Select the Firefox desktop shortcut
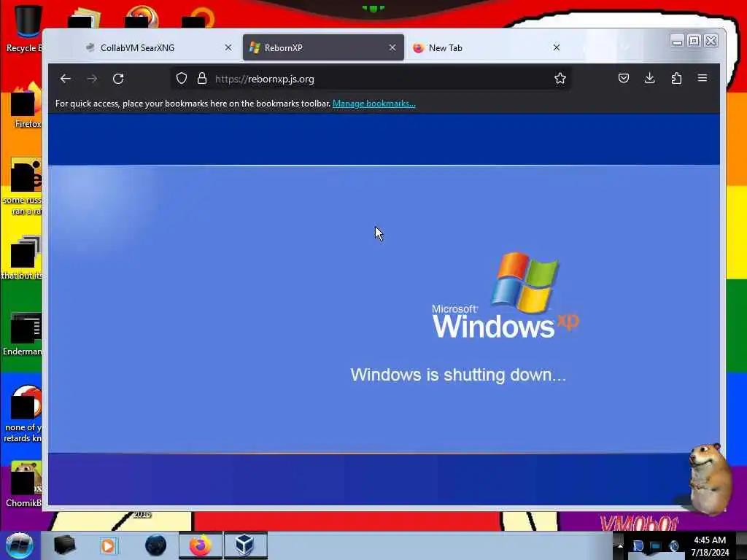Viewport: 747px width, 560px height. 26,106
